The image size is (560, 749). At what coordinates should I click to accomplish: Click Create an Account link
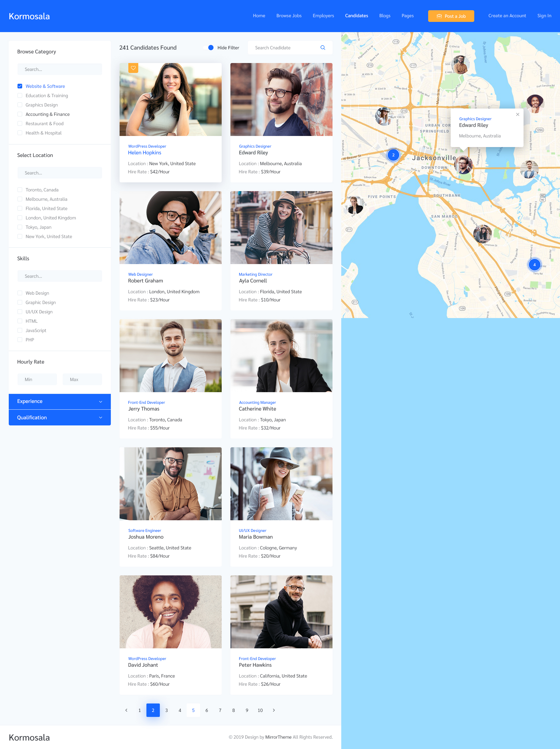coord(507,16)
